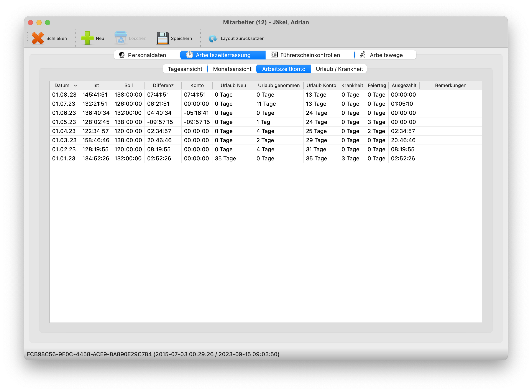Toggle sort order with the Datum chevron

point(76,86)
